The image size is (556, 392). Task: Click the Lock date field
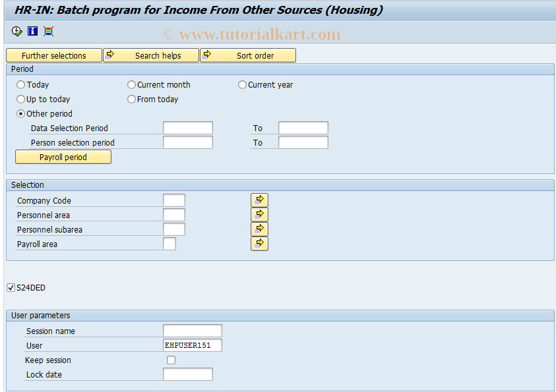point(188,374)
